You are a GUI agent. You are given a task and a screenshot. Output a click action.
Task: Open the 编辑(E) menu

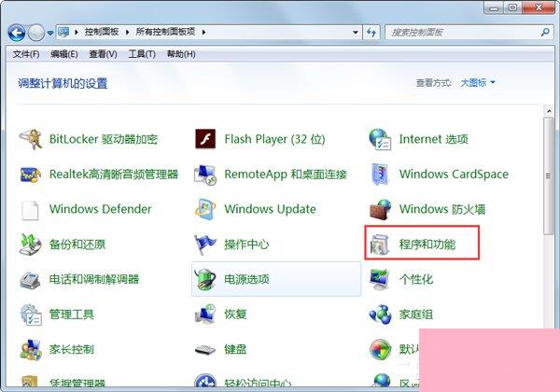click(x=63, y=54)
